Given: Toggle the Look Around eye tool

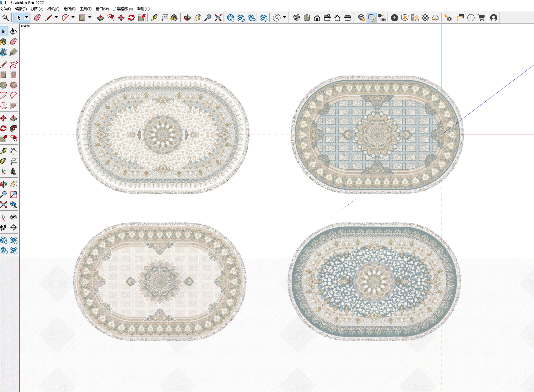Looking at the screenshot, I should pyautogui.click(x=13, y=217).
